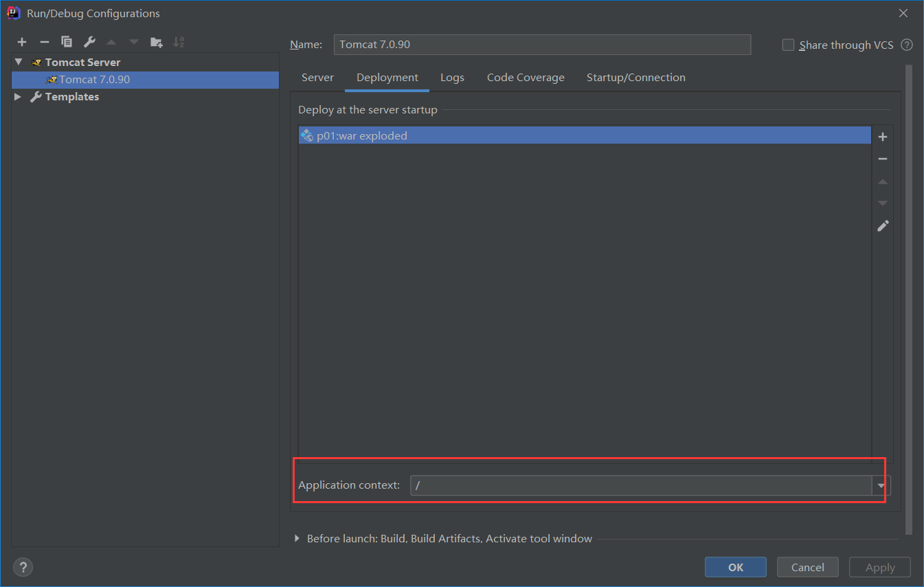Switch to the Startup/Connection tab
The width and height of the screenshot is (924, 587).
(636, 78)
